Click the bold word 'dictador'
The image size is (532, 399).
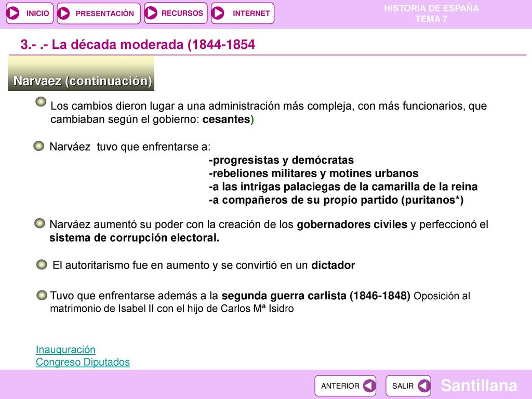[x=333, y=265]
